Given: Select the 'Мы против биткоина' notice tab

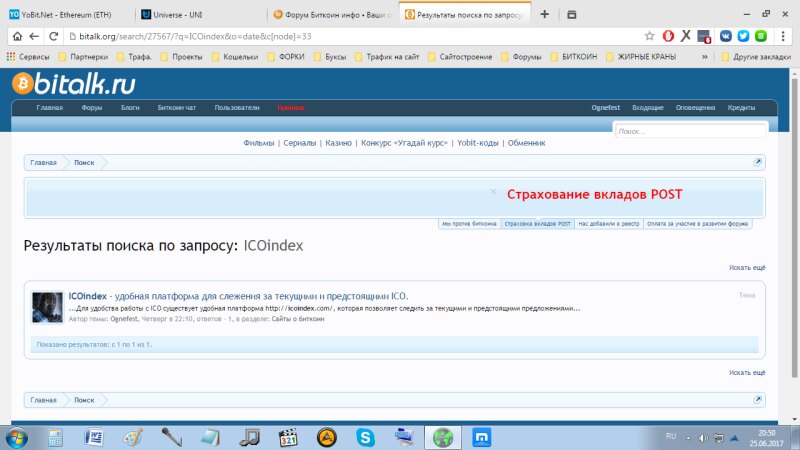Looking at the screenshot, I should pyautogui.click(x=469, y=224).
